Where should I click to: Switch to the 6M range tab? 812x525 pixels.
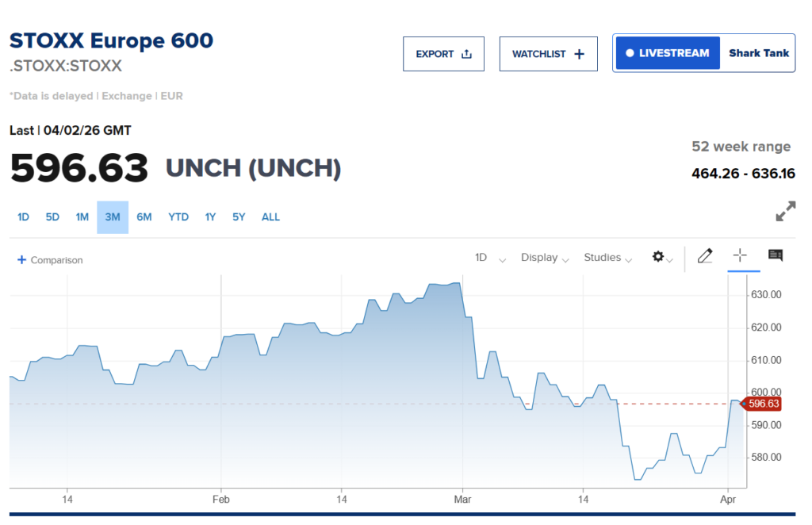coord(144,217)
